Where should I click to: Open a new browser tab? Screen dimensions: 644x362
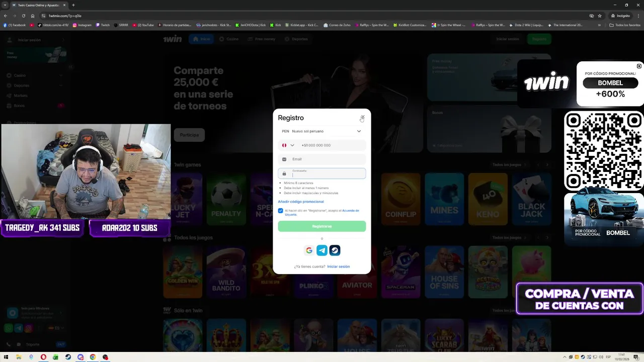pos(73,5)
